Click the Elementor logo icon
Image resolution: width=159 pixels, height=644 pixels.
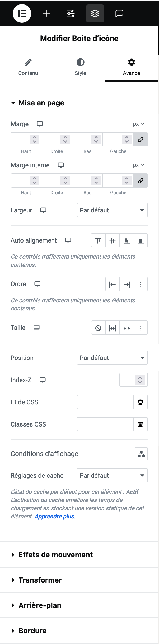[22, 13]
